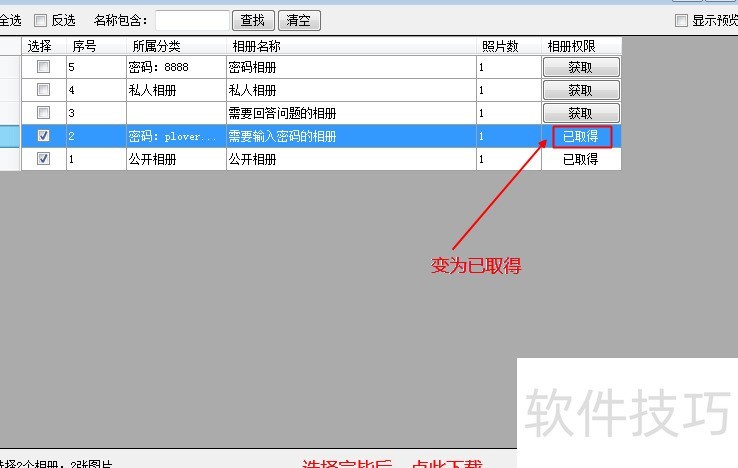
Task: Check the box for 密码相册 row
Action: (43, 67)
